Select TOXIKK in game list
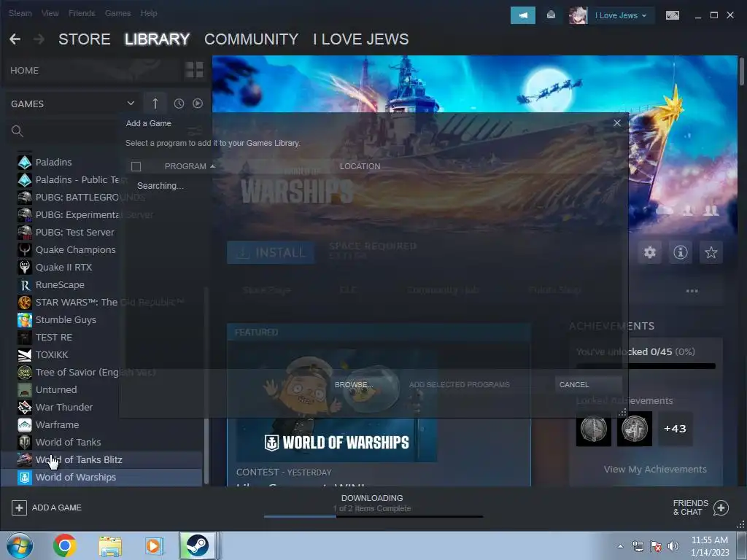 point(52,355)
